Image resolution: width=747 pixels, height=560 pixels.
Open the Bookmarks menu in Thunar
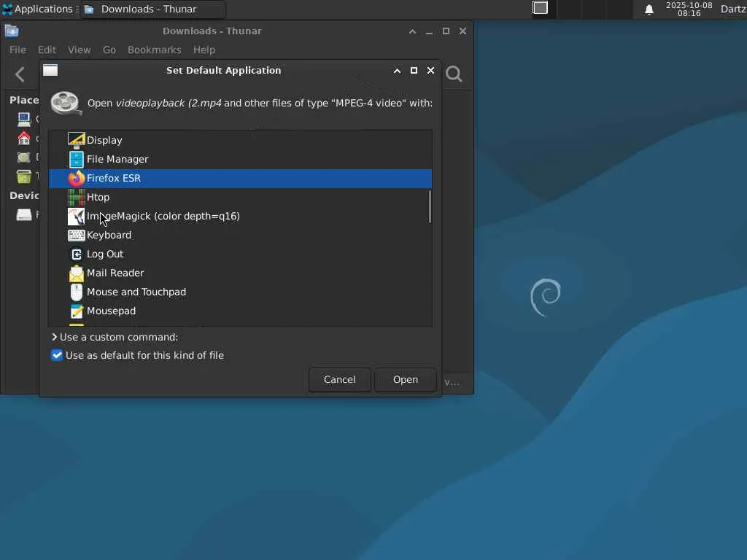[155, 50]
